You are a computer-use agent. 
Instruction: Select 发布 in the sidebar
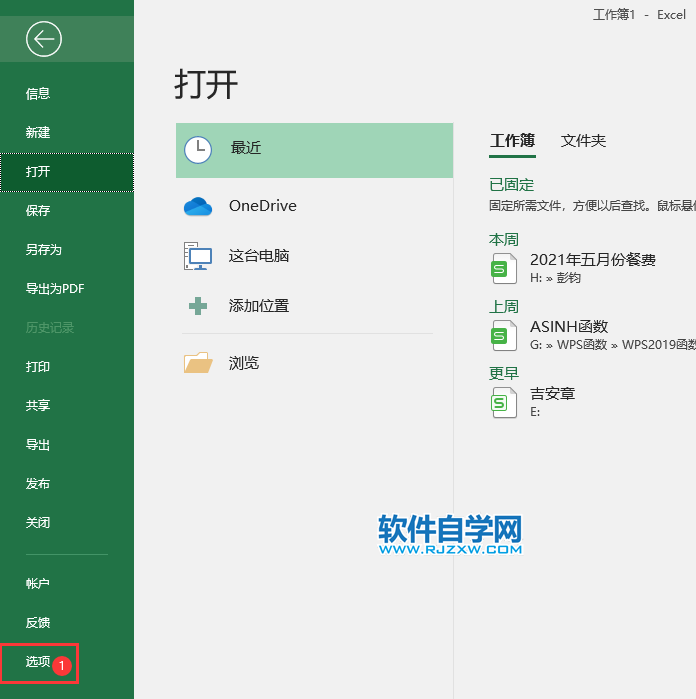(67, 484)
